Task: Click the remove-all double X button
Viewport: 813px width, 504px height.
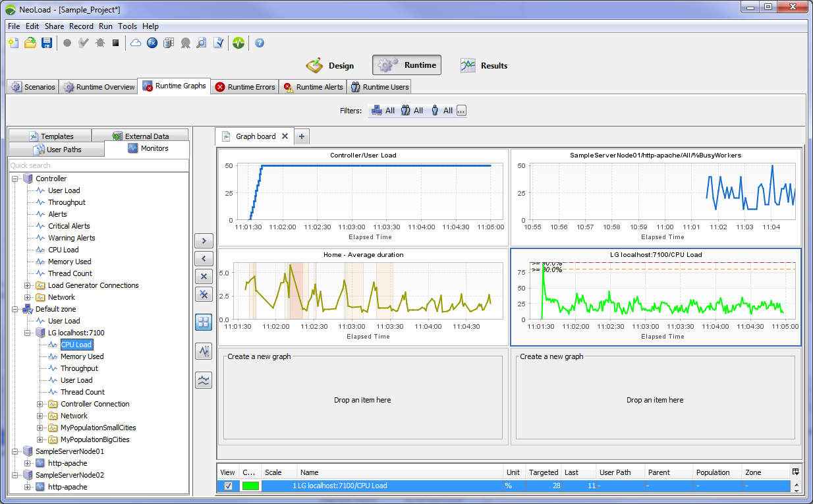Action: coord(204,294)
